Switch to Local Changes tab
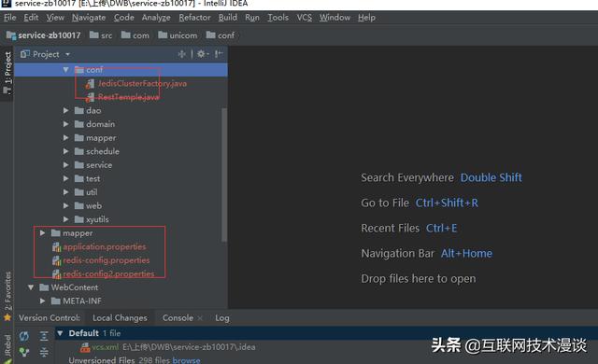 [x=120, y=318]
